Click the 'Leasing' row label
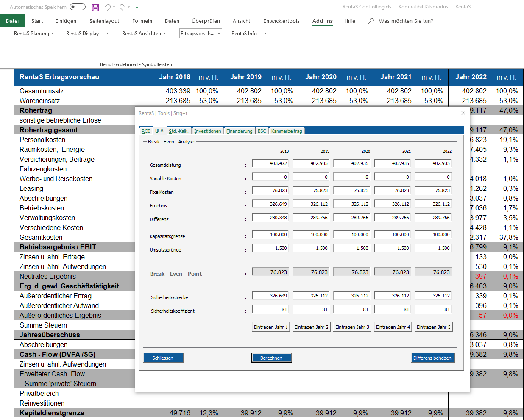This screenshot has width=524, height=420. [x=31, y=188]
